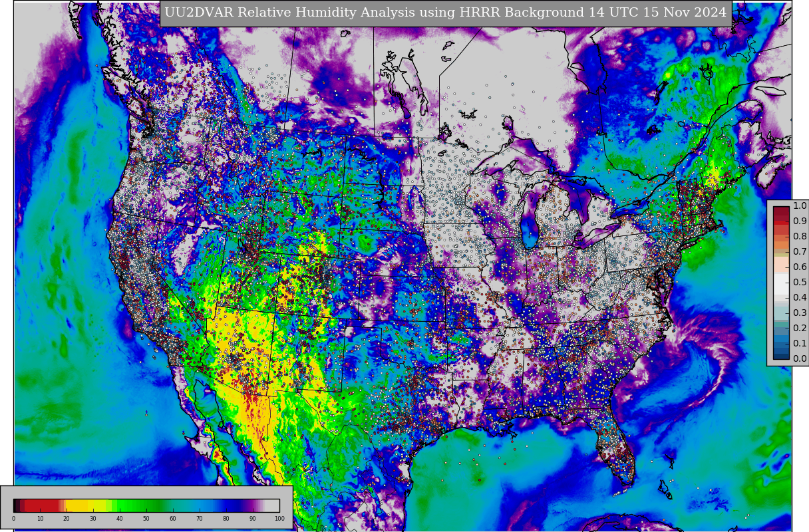Click the "0.1" label on the vertical colorbar
Image resolution: width=809 pixels, height=532 pixels.
tap(800, 344)
